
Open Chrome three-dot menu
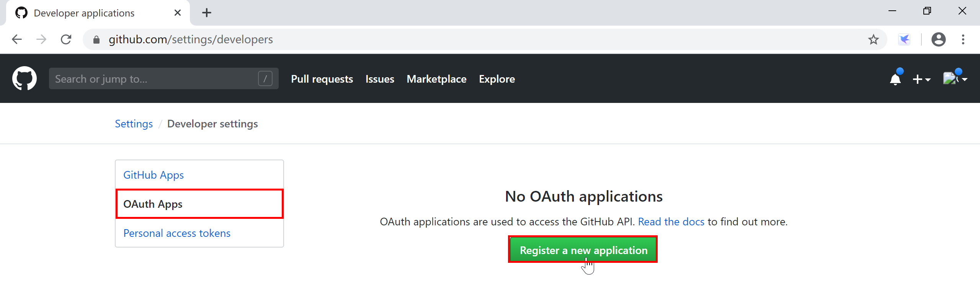coord(963,39)
